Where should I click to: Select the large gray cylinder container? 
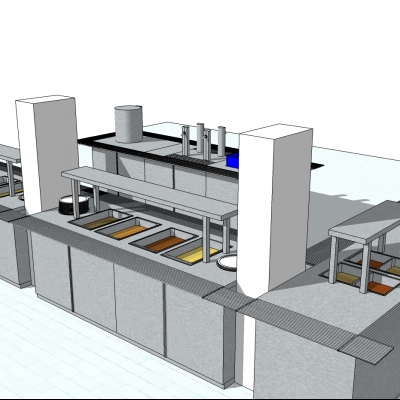pos(129,124)
